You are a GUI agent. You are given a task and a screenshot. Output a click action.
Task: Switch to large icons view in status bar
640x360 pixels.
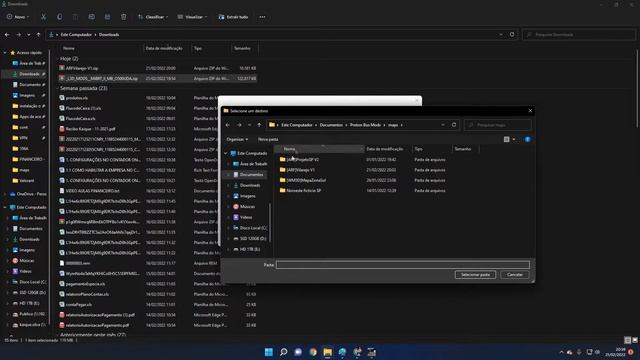point(635,340)
